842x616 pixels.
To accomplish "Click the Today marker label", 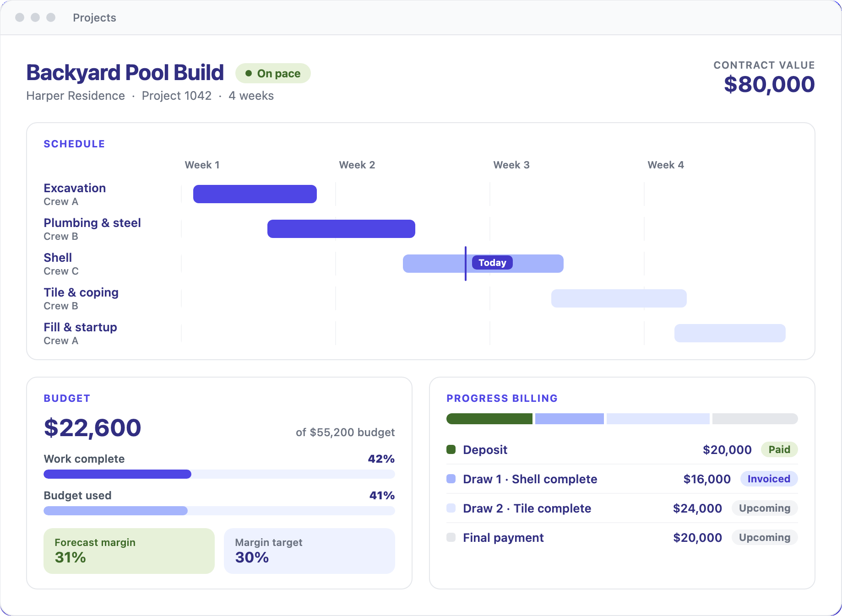I will (492, 263).
